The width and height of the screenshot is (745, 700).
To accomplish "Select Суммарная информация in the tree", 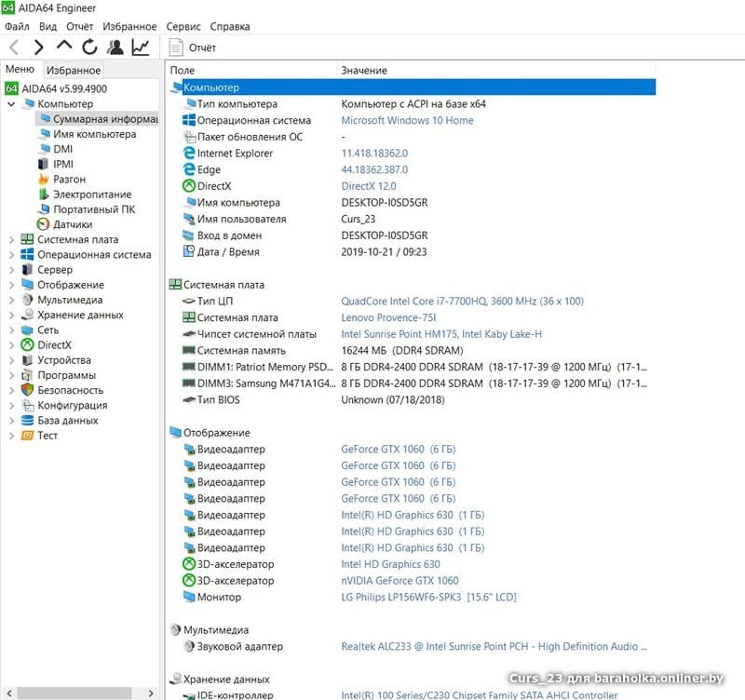I will point(98,119).
